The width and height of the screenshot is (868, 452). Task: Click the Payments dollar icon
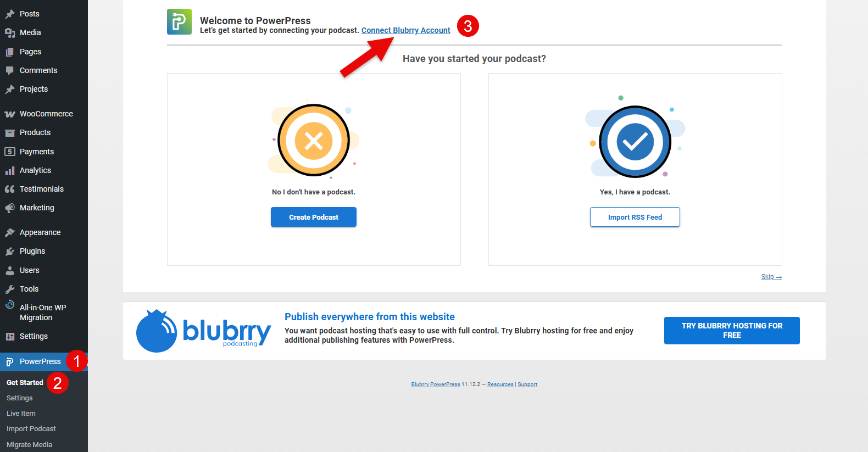tap(10, 152)
